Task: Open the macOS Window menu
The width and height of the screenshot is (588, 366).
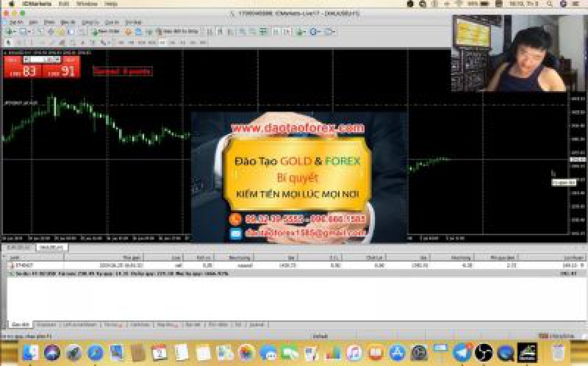Action: pyautogui.click(x=86, y=4)
